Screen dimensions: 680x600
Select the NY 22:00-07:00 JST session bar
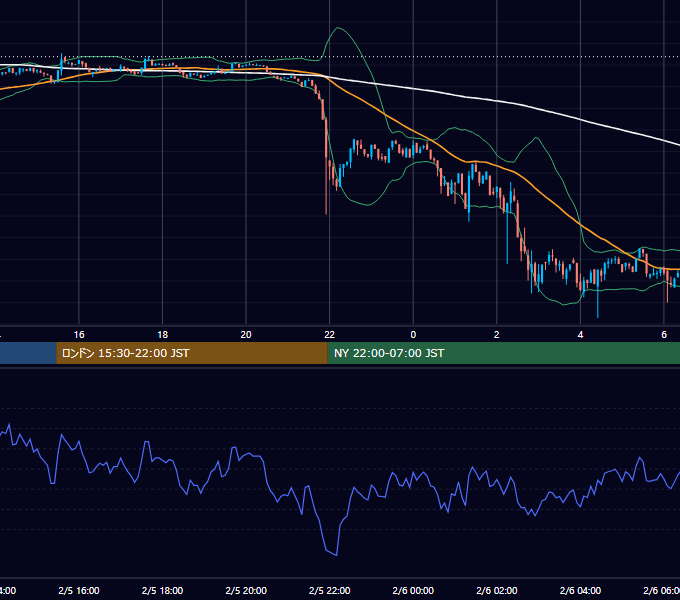(503, 353)
